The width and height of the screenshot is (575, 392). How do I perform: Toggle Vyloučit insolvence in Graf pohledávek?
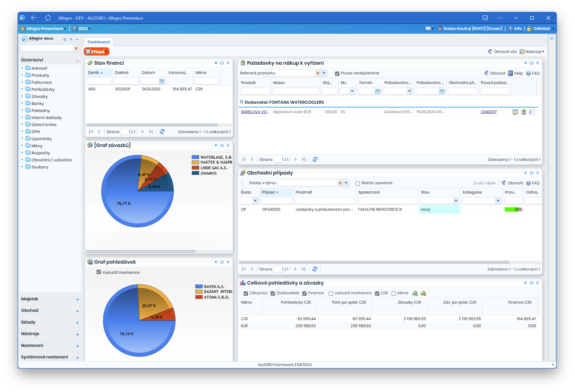tap(99, 272)
